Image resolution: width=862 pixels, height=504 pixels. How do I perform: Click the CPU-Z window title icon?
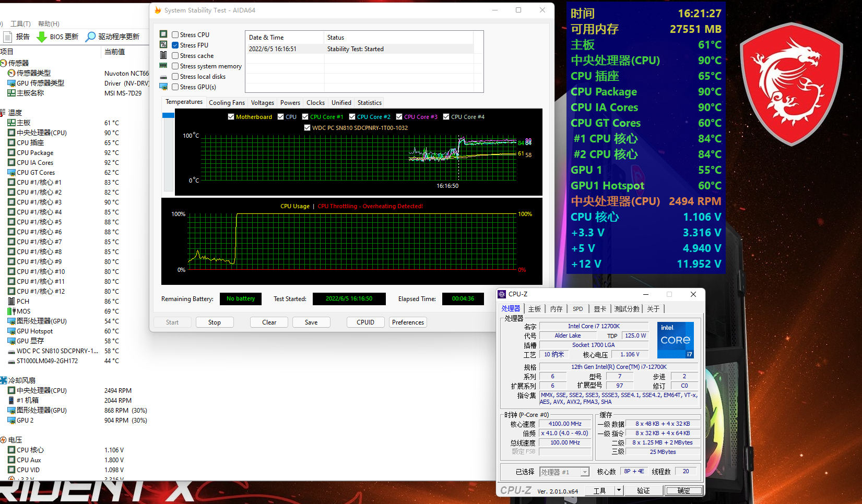tap(502, 294)
